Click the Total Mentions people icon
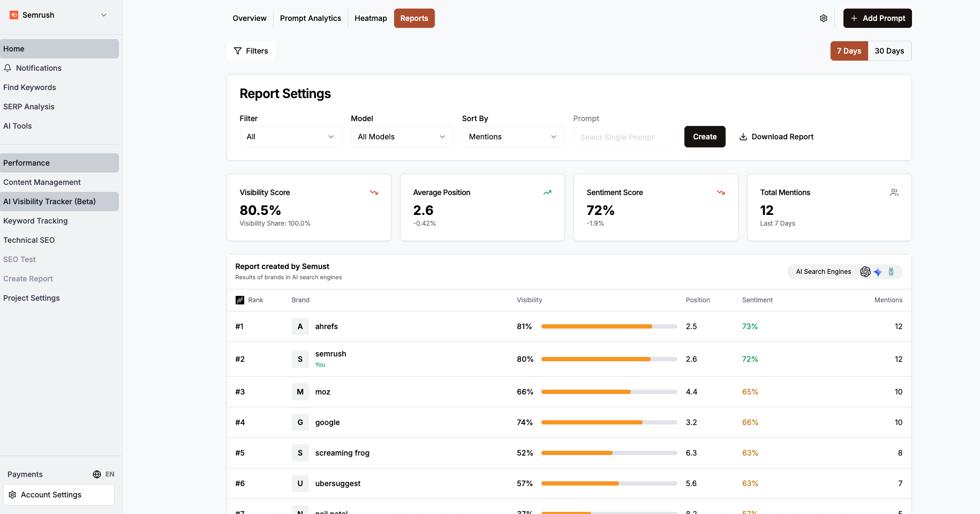980x514 pixels. (x=894, y=192)
